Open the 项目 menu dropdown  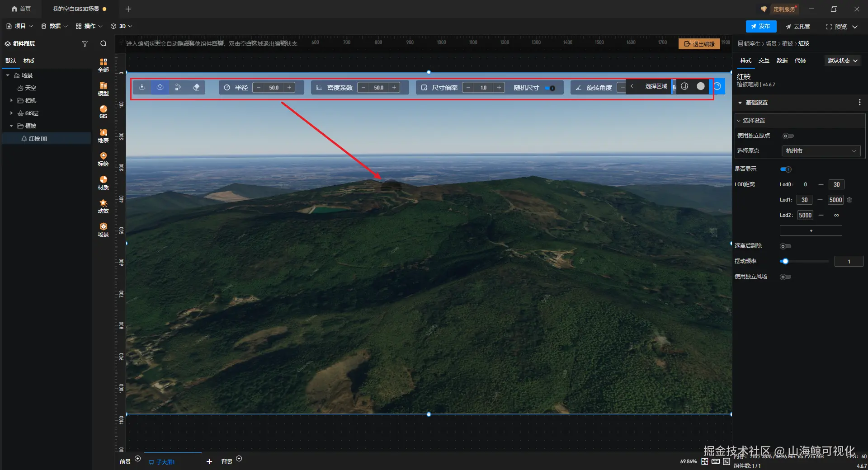(x=19, y=26)
